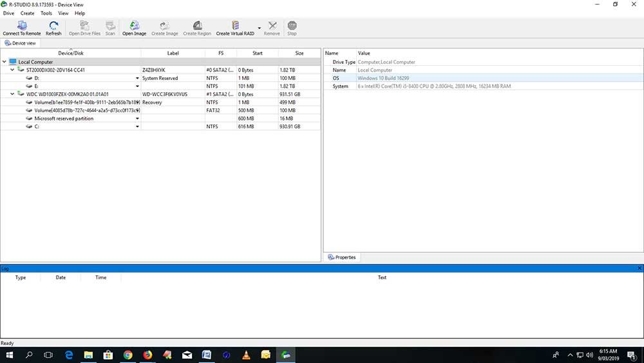Screen dimensions: 644x363
Task: Select Volume{b1ee7859...} Recovery row
Action: tap(160, 103)
